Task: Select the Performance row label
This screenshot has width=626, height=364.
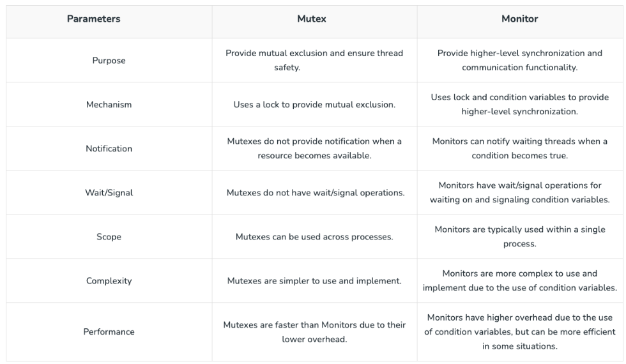Action: tap(109, 331)
